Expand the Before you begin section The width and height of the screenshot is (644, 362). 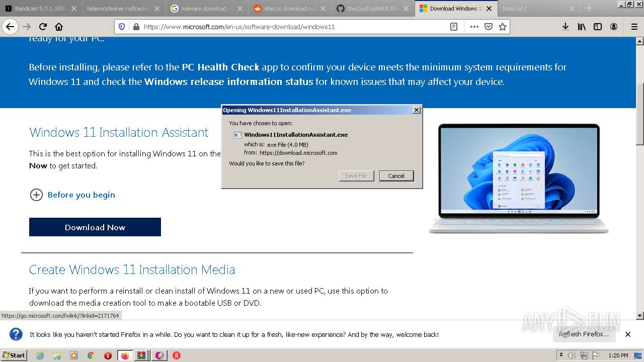pyautogui.click(x=72, y=195)
